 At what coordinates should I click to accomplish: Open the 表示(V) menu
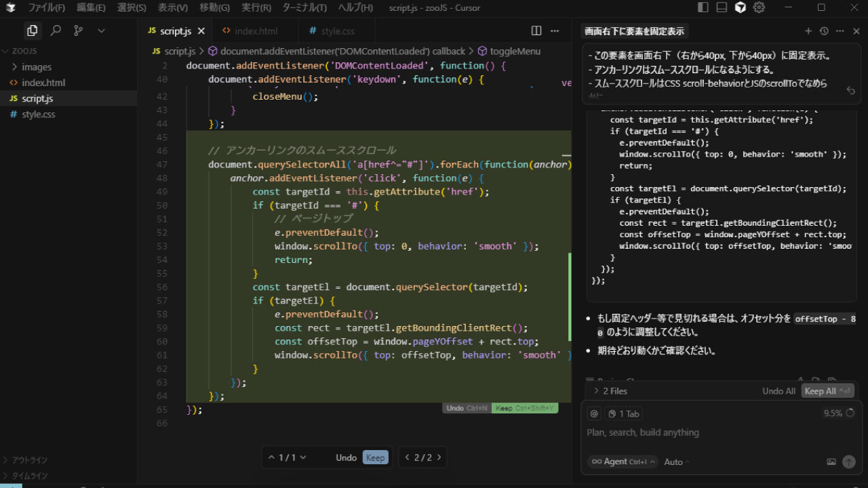click(x=173, y=7)
